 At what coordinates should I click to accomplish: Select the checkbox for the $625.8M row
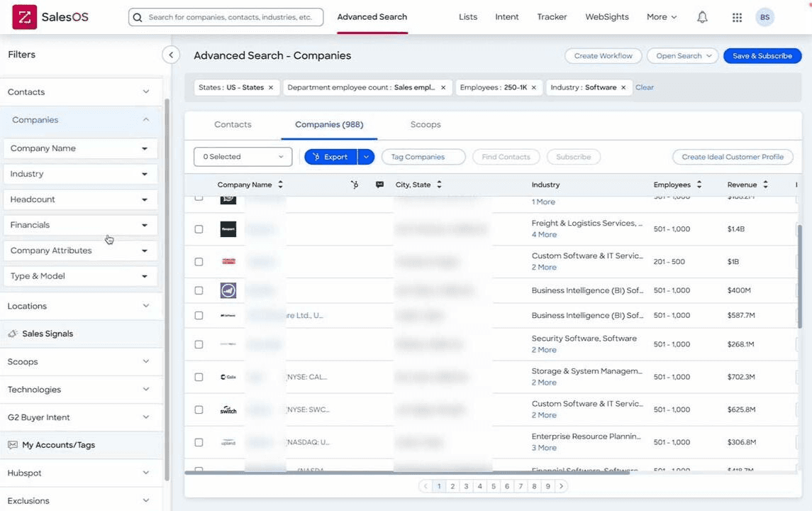pyautogui.click(x=199, y=410)
